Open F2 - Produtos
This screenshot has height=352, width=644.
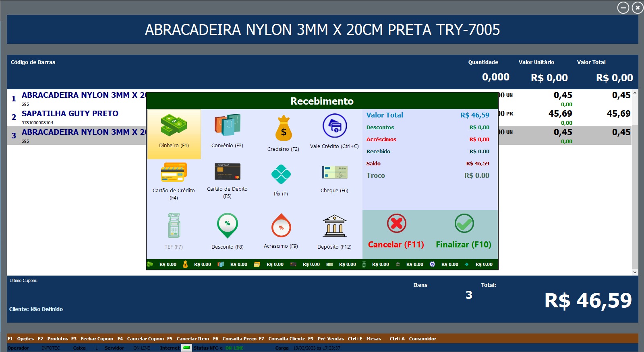click(53, 339)
